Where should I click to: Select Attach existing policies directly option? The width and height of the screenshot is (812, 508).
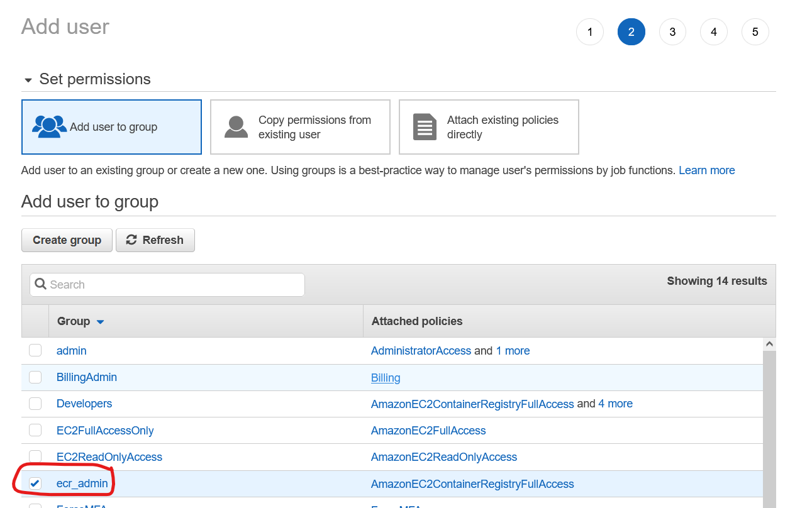click(x=489, y=127)
